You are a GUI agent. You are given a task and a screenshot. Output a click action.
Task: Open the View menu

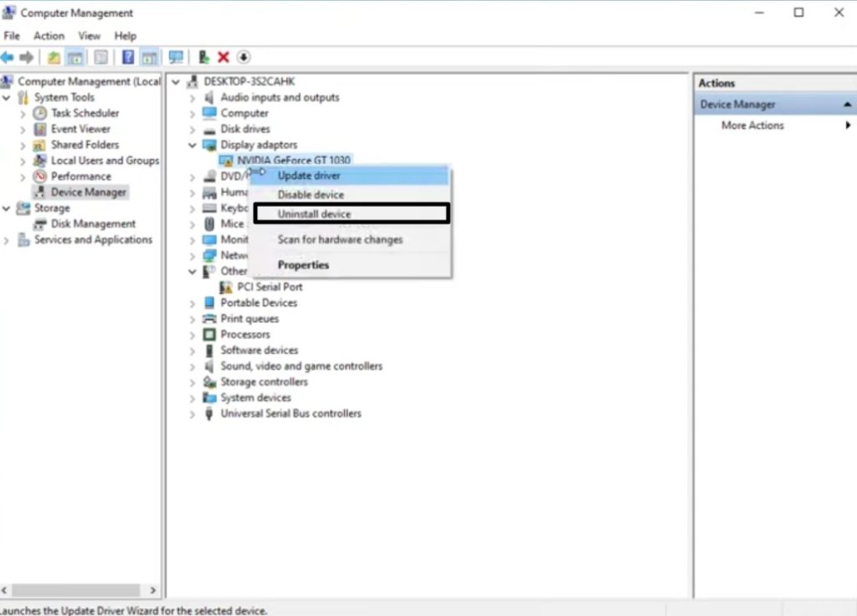click(x=89, y=36)
